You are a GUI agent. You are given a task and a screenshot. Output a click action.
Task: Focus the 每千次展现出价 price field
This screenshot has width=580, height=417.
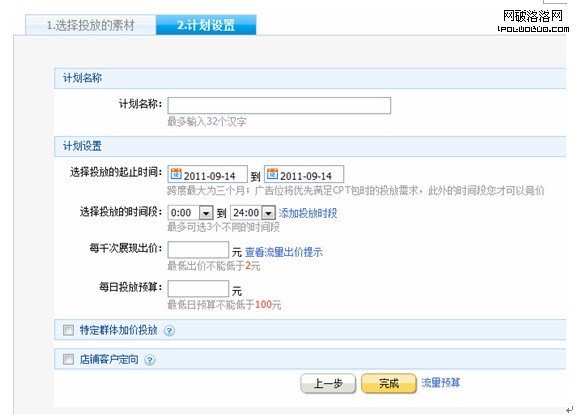click(x=198, y=250)
